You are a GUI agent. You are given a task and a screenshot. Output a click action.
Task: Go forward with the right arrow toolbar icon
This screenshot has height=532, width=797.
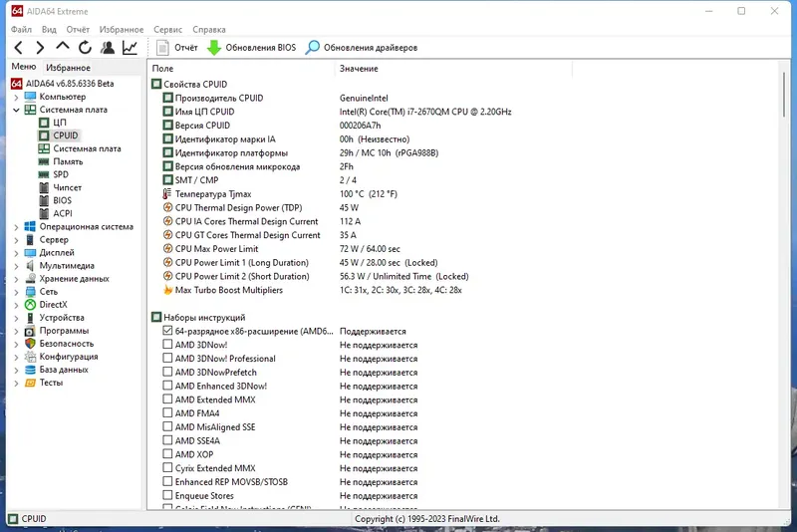click(40, 48)
